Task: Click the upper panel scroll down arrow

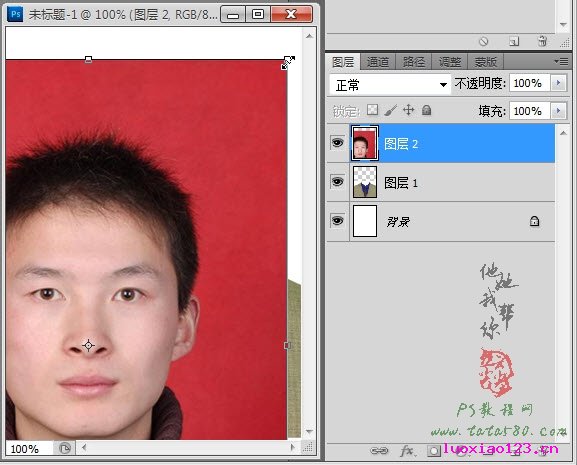Action: point(563,24)
